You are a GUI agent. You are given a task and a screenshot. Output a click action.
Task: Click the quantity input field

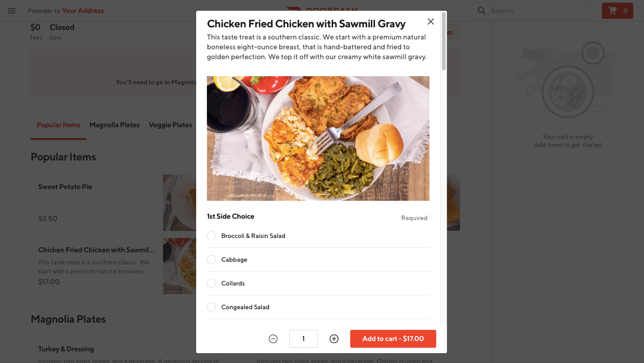[304, 339]
